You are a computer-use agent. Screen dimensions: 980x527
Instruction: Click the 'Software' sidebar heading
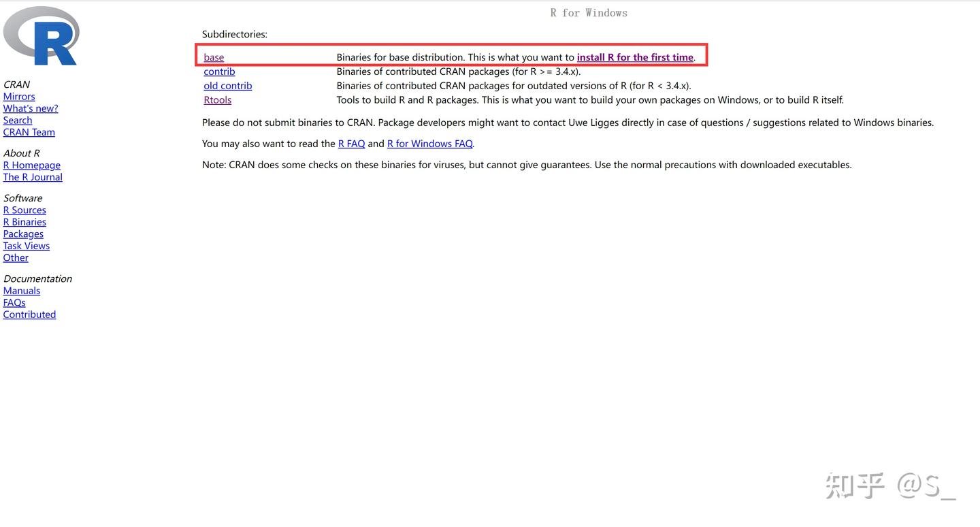[22, 198]
